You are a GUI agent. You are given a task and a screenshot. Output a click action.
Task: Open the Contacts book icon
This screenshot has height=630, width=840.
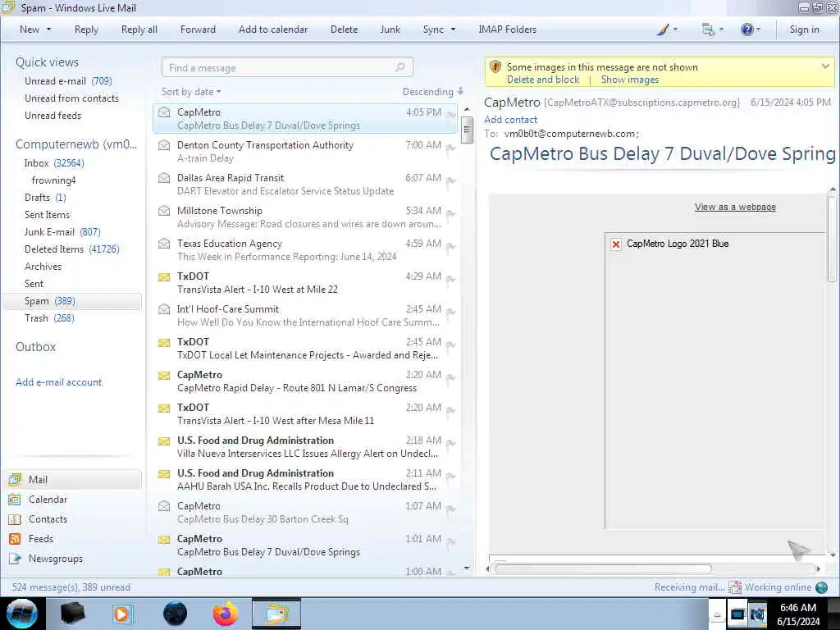click(15, 519)
